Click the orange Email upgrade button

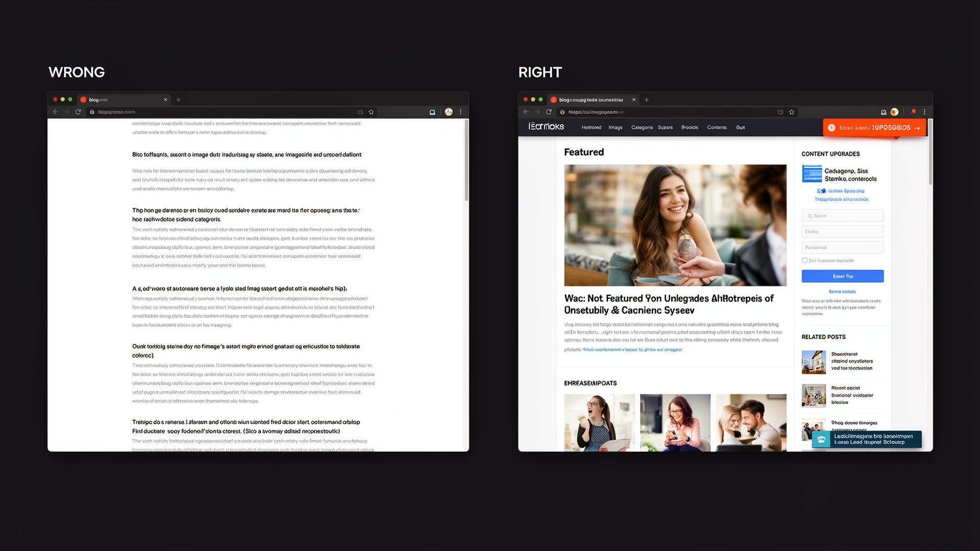tap(874, 128)
